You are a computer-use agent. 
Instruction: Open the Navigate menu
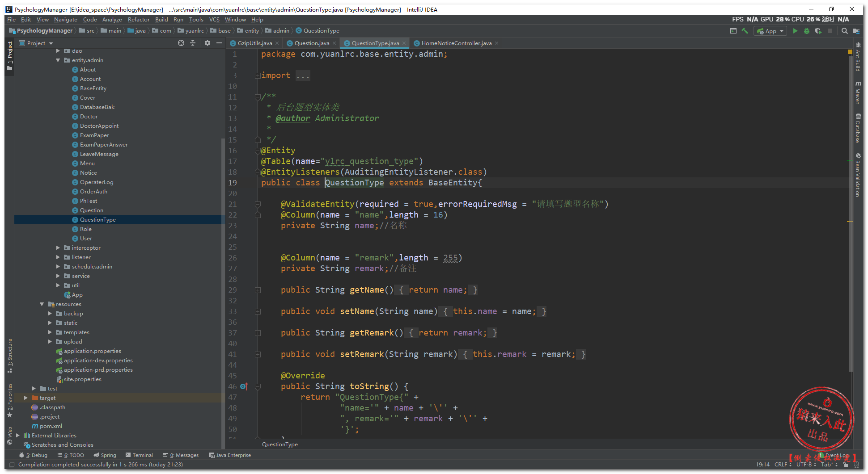click(x=66, y=20)
